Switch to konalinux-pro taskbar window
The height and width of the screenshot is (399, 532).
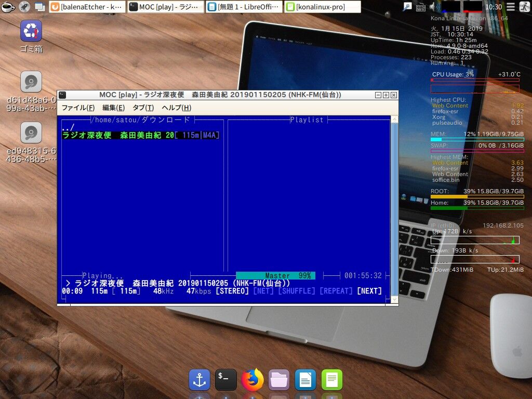point(323,6)
